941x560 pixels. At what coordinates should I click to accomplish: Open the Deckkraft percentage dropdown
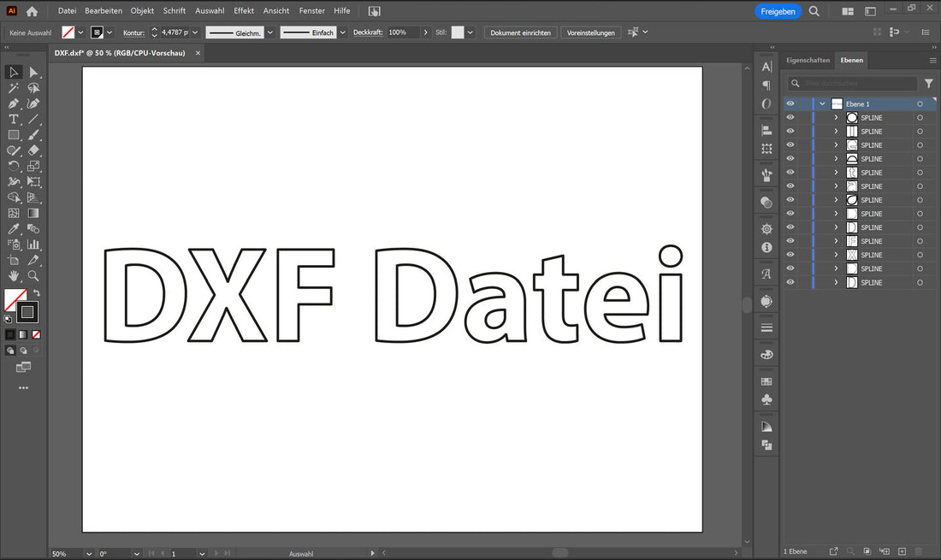pos(425,32)
